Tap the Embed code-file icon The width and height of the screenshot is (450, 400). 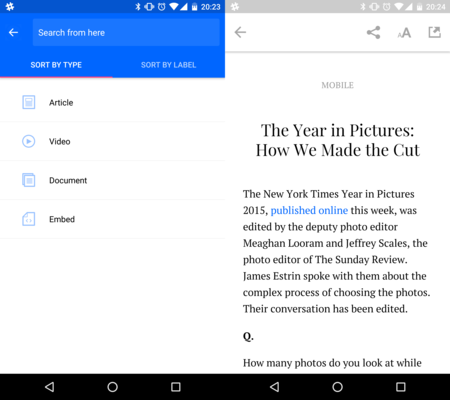click(29, 219)
